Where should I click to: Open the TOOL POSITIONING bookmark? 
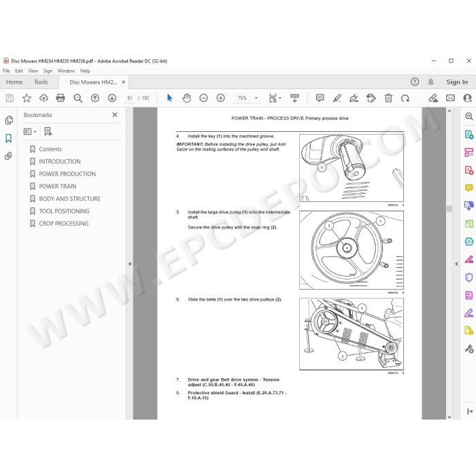coord(64,211)
